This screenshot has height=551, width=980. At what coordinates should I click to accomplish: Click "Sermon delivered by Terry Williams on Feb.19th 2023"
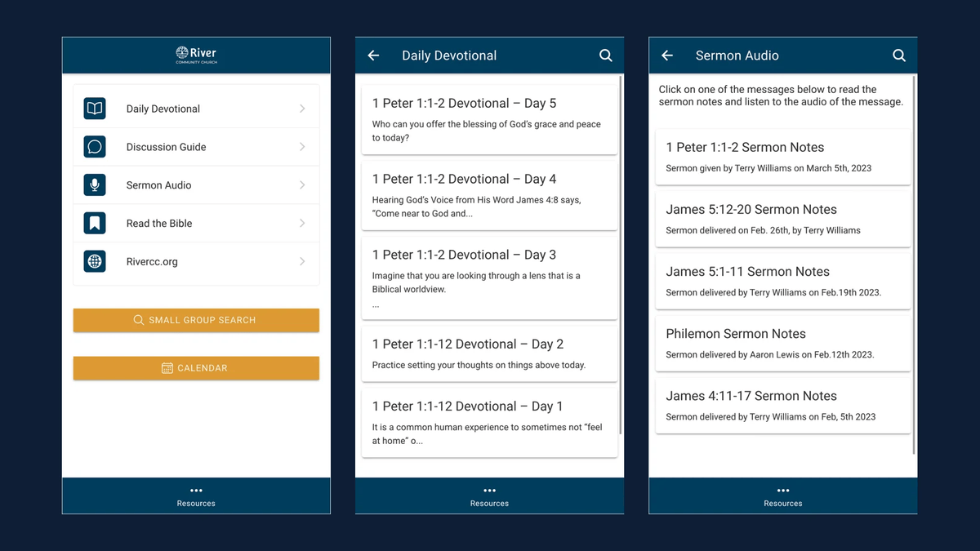773,292
